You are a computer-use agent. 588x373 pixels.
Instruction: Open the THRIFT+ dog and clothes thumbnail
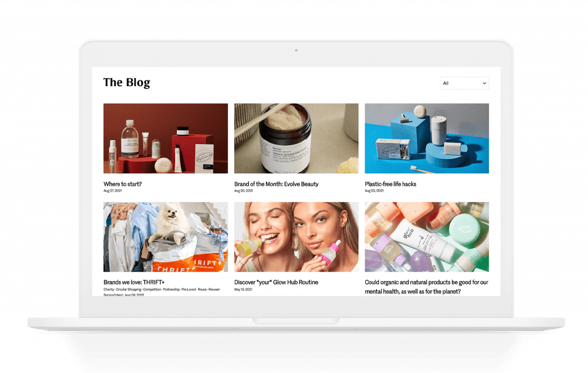pyautogui.click(x=166, y=237)
